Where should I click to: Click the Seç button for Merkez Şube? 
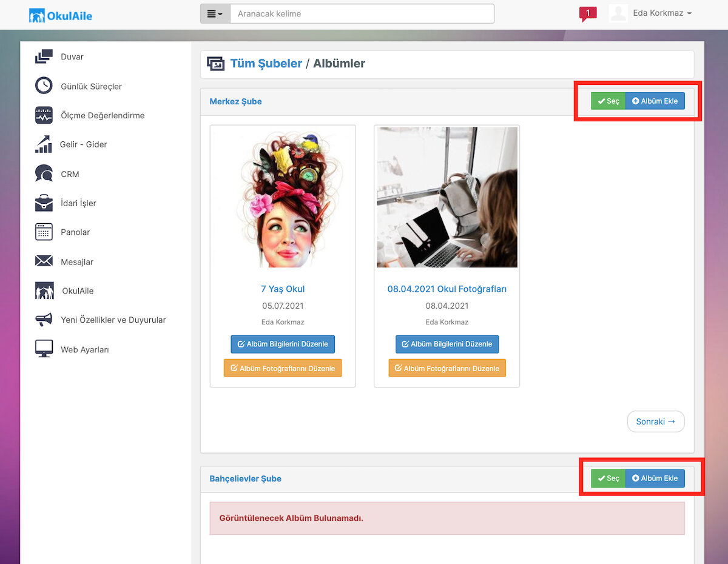608,101
